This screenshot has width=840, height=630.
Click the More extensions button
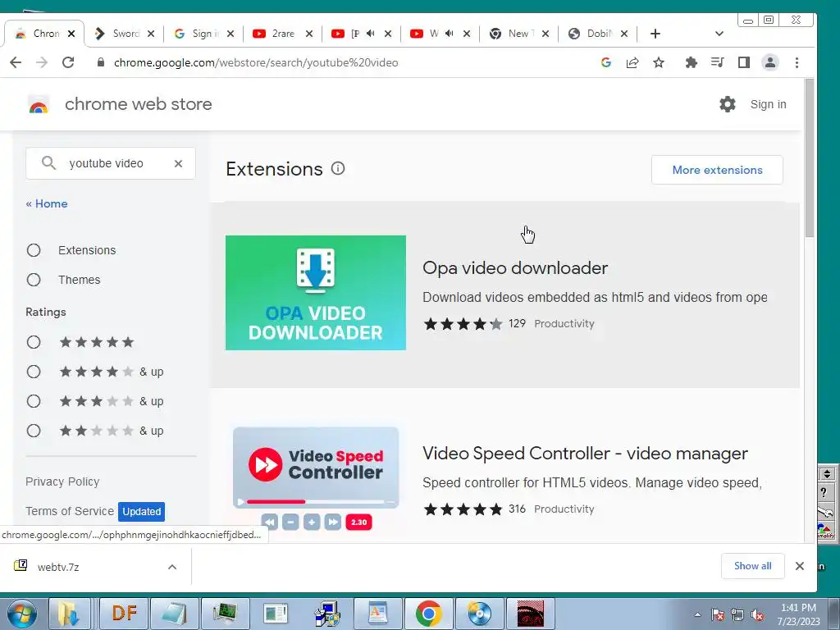tap(717, 170)
